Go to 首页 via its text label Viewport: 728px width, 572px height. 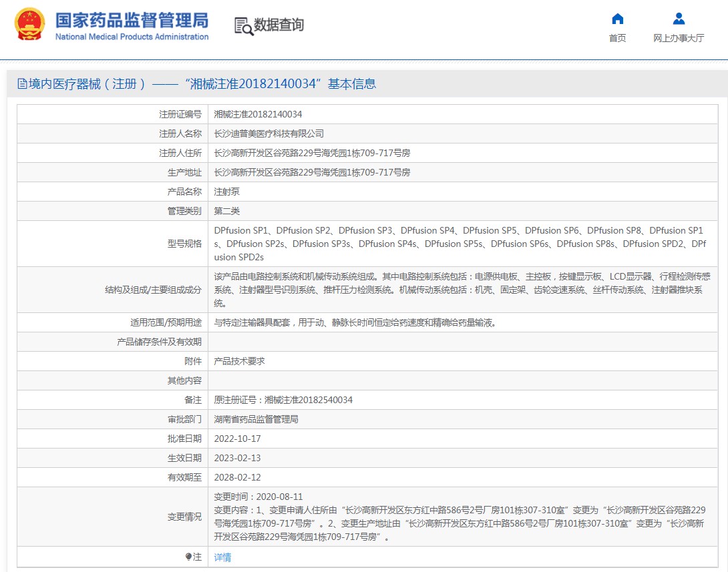tap(618, 38)
